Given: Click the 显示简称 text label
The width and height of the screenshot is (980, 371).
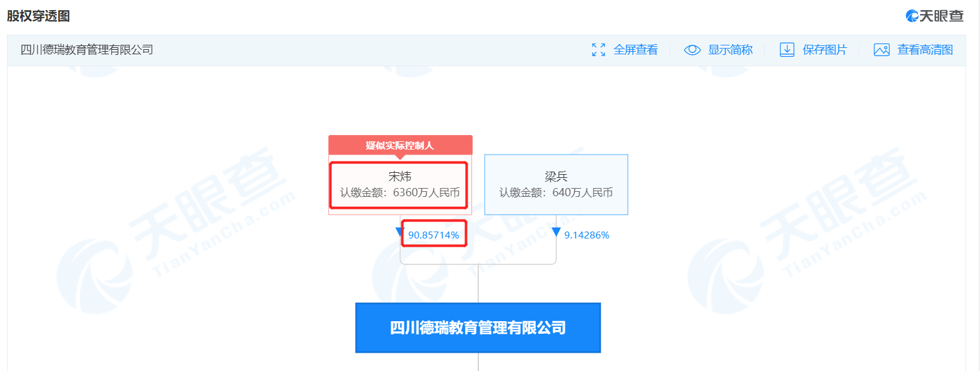Looking at the screenshot, I should tap(730, 50).
